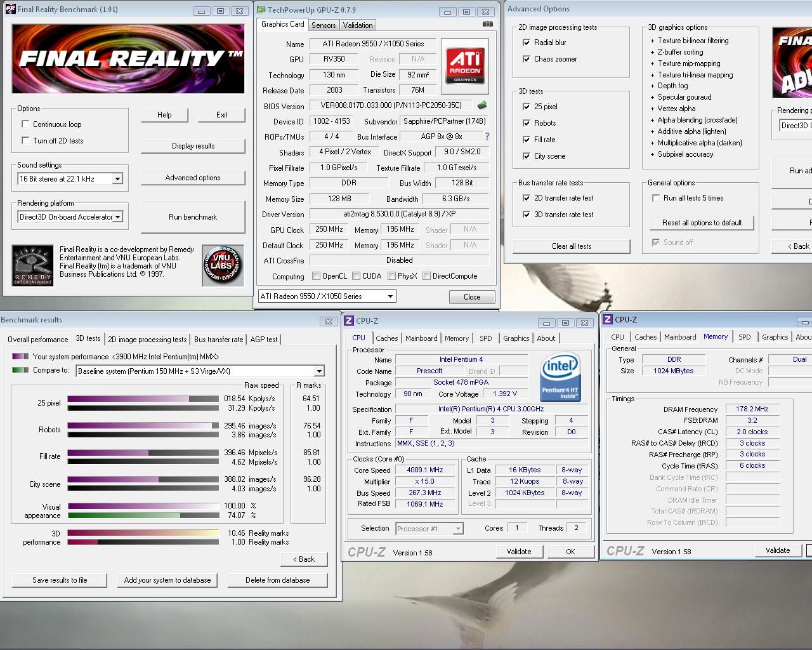Toggle the Turn off 2D tests checkbox
812x650 pixels.
25,140
